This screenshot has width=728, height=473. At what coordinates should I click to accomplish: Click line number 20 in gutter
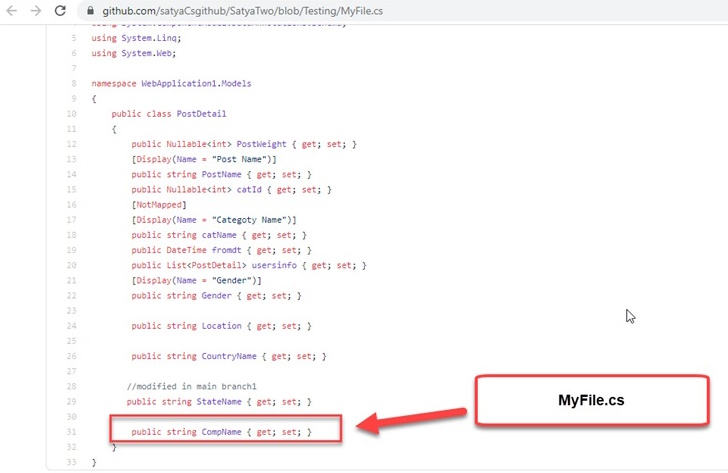[72, 265]
